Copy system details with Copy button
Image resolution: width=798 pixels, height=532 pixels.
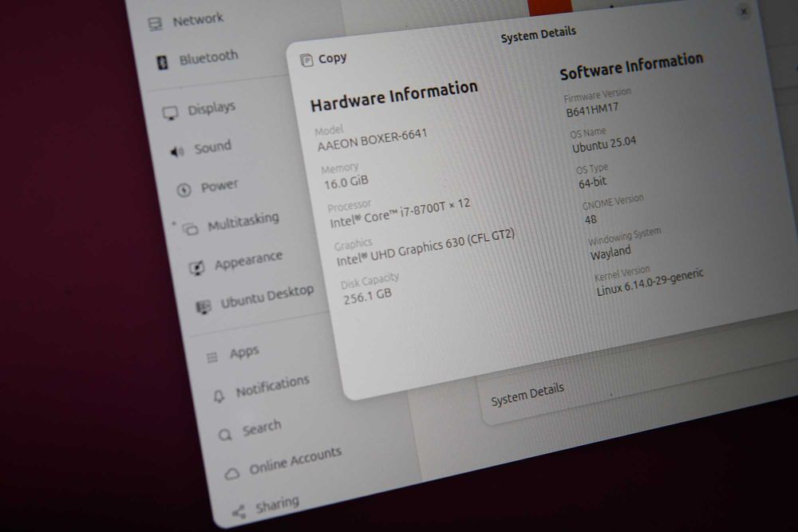(324, 60)
